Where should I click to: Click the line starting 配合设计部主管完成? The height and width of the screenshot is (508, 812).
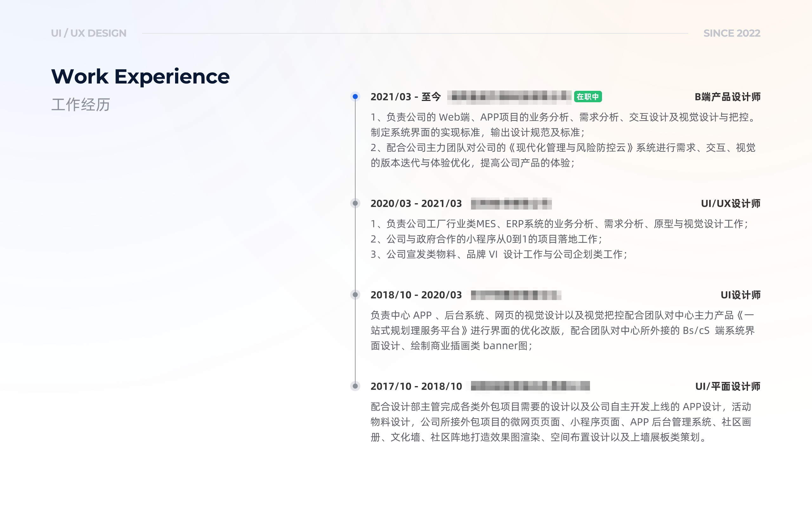tap(561, 406)
